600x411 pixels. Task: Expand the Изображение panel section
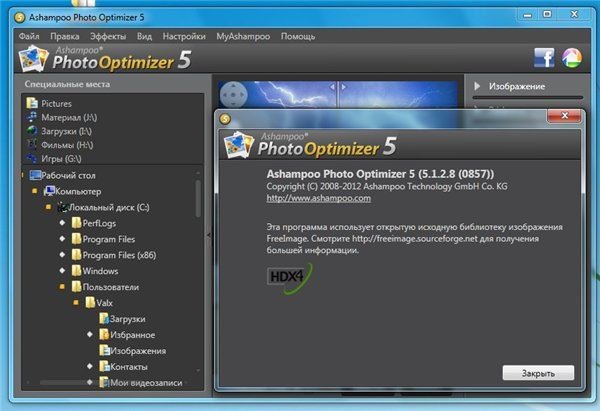(477, 86)
